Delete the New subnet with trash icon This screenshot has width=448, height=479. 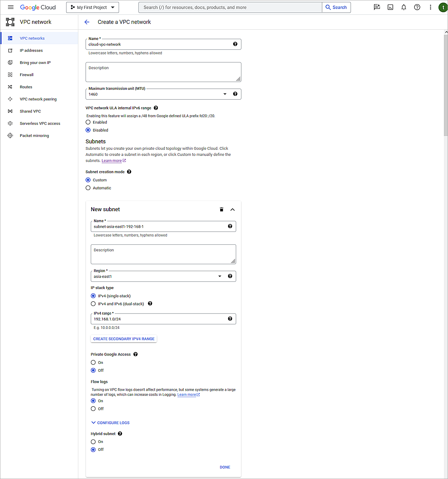coord(222,209)
